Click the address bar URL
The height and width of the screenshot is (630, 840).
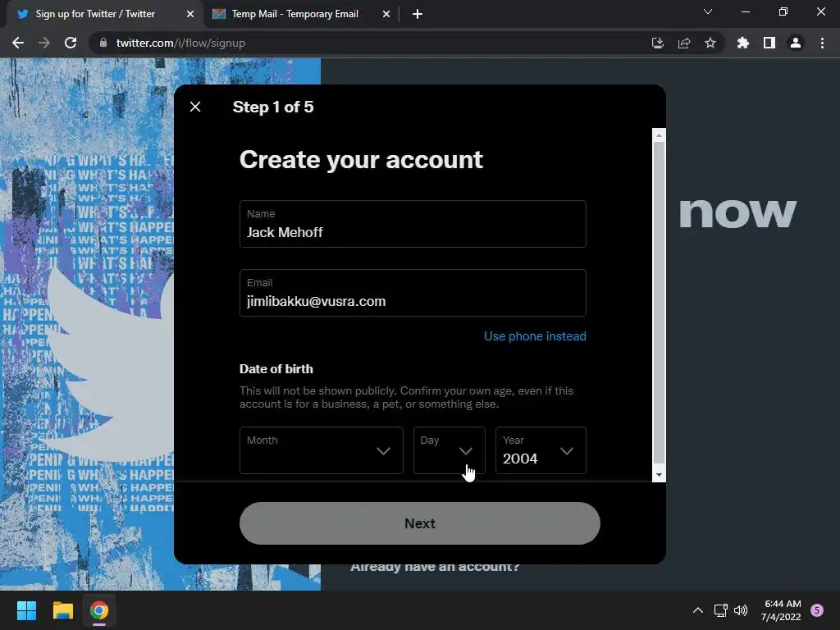[x=180, y=43]
